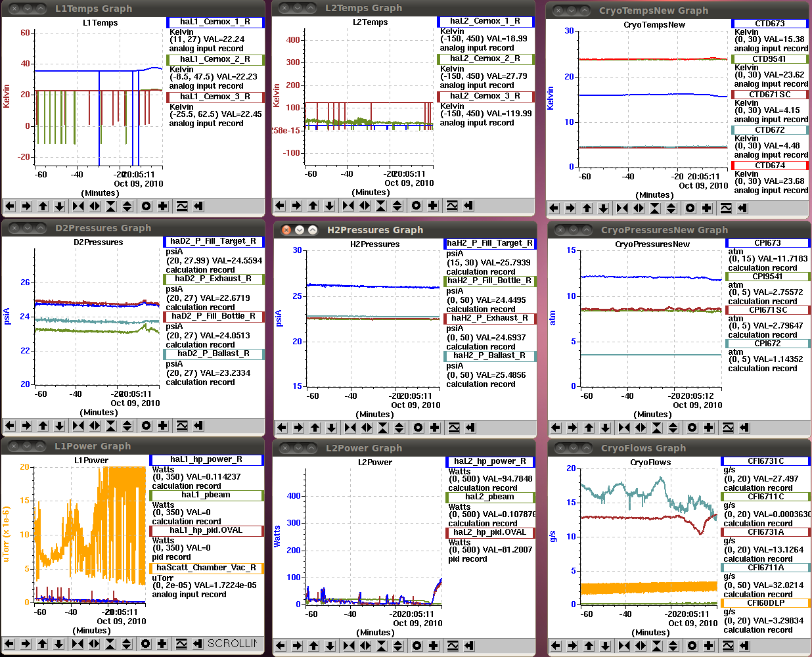Viewport: 812px width, 657px height.
Task: Click the wave graph icon in L1Temps Graph toolbar
Action: point(182,206)
